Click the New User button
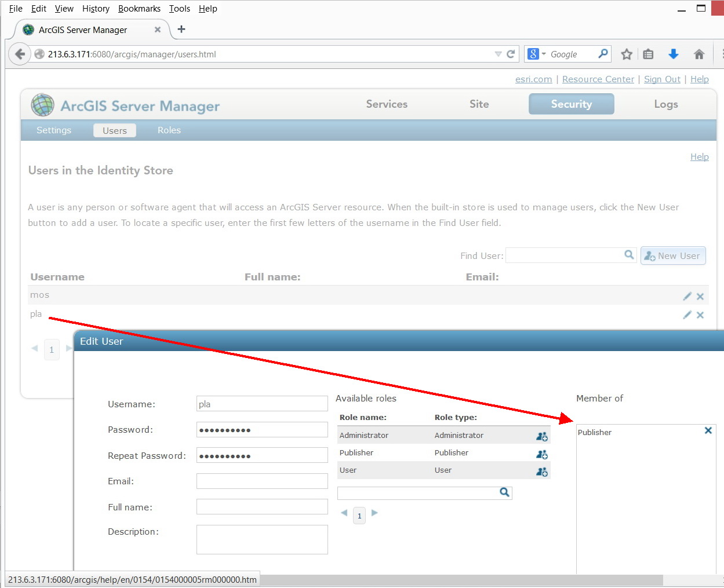This screenshot has width=724, height=588. [x=673, y=255]
